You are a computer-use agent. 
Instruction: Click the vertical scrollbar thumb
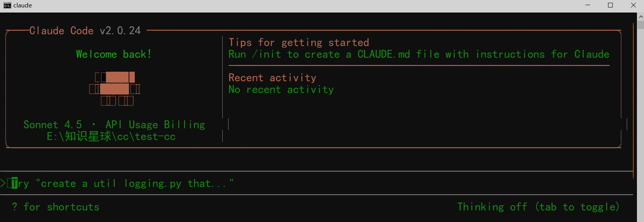pos(640,25)
